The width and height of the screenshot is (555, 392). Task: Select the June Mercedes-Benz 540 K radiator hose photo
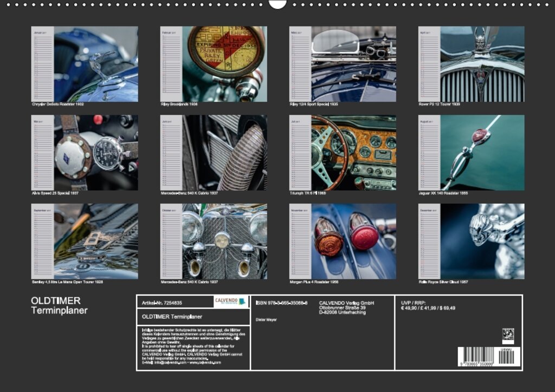[214, 153]
